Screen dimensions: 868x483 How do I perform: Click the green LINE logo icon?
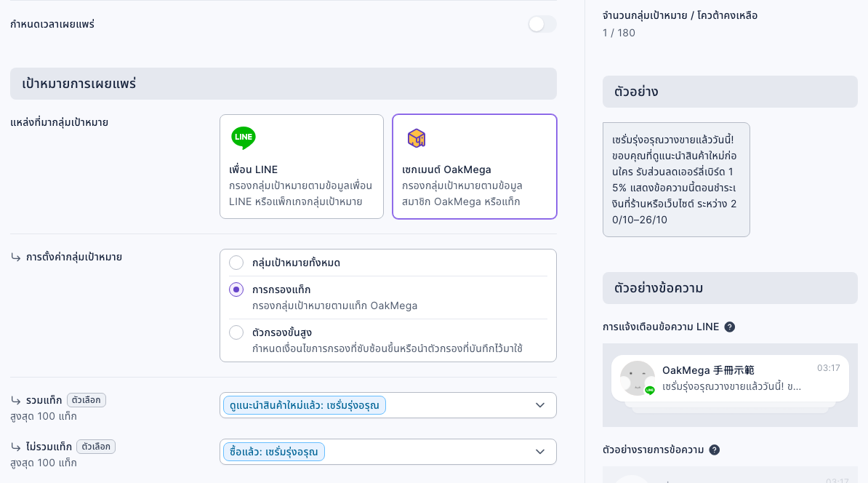244,137
